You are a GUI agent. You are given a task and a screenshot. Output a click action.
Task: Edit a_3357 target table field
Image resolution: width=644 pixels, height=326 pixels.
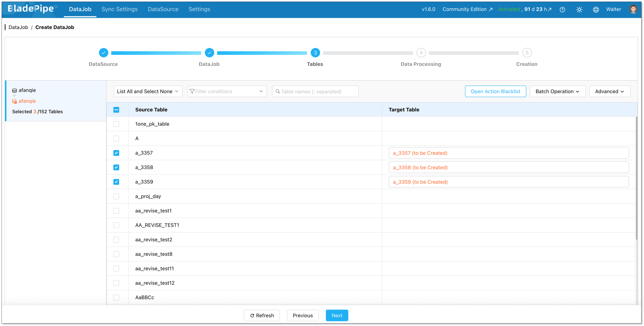coord(508,153)
